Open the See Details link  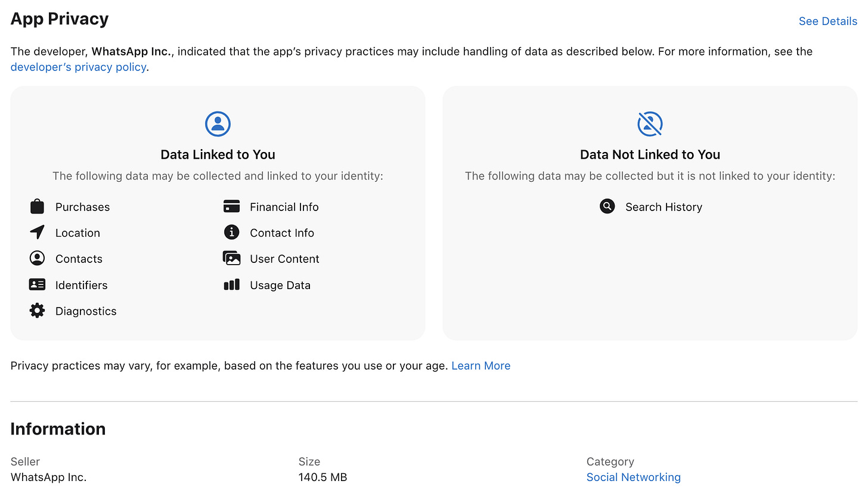click(827, 21)
